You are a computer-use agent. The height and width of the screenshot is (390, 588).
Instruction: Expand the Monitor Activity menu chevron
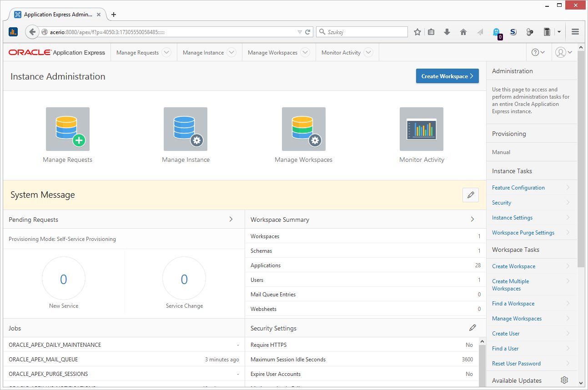(368, 52)
